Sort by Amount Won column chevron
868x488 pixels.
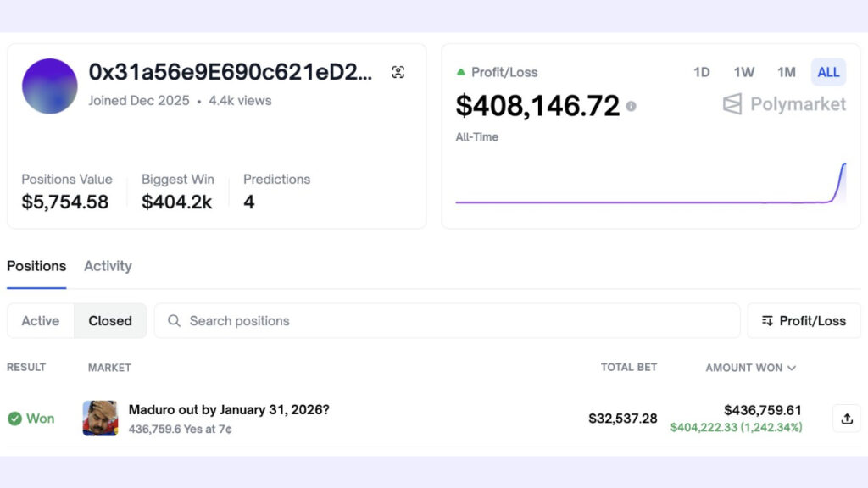point(792,368)
